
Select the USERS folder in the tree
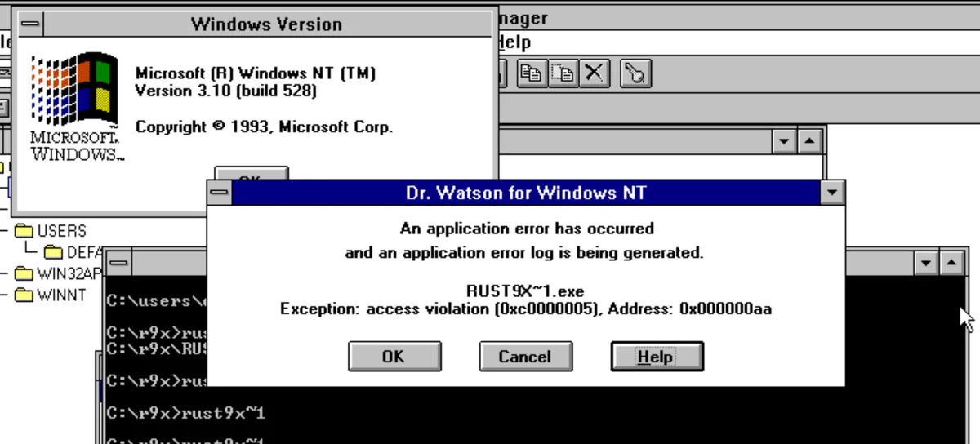click(x=51, y=231)
